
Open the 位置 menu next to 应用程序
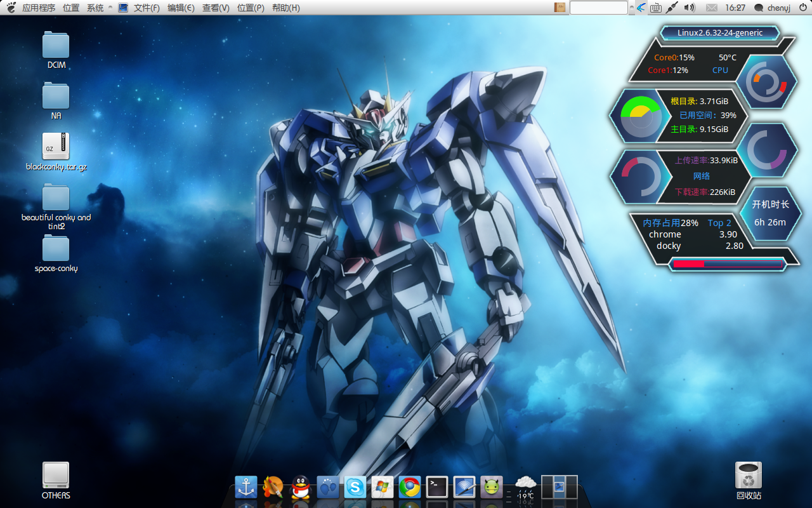tap(71, 8)
